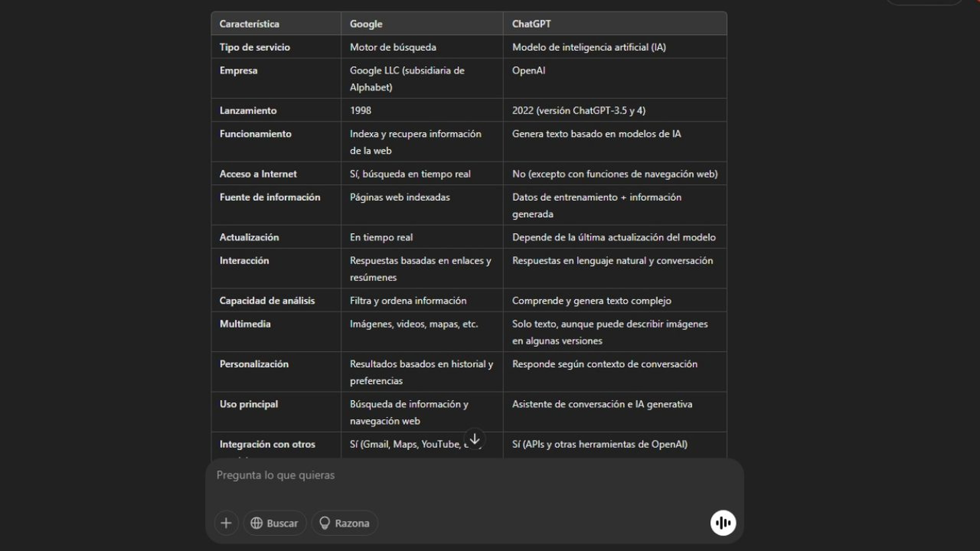Screen dimensions: 980x551
Task: Toggle the Buscar web search option
Action: coord(274,523)
